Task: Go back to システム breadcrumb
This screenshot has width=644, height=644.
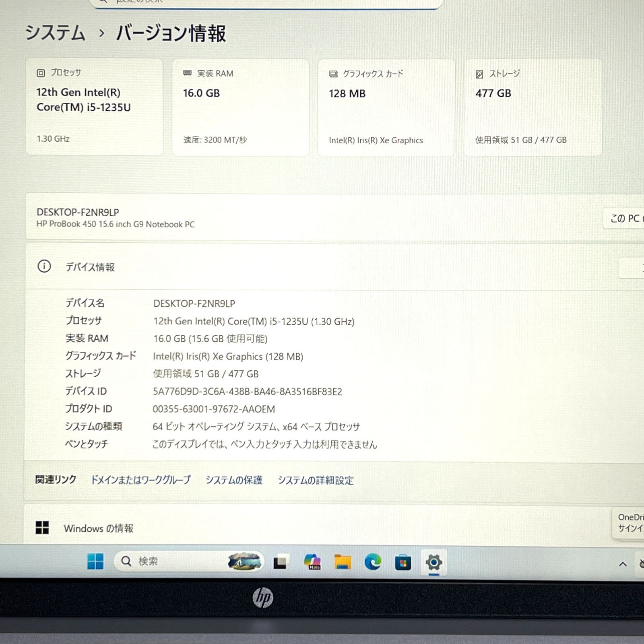Action: [x=56, y=33]
